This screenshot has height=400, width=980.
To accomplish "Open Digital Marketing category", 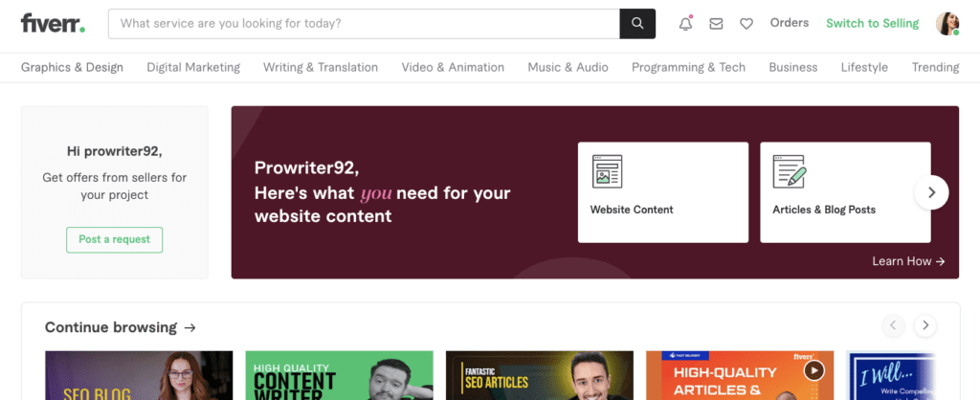I will [193, 68].
